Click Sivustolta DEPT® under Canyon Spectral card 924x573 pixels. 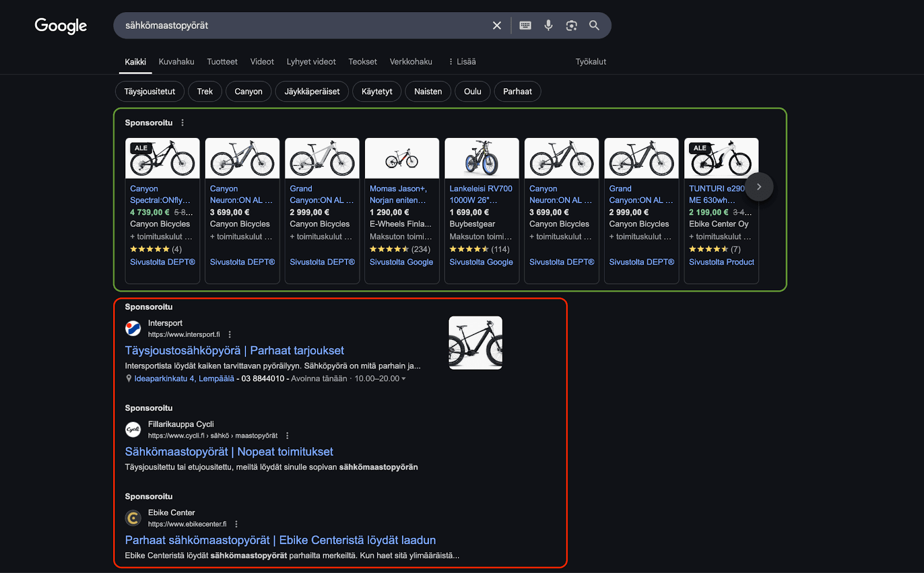(162, 262)
